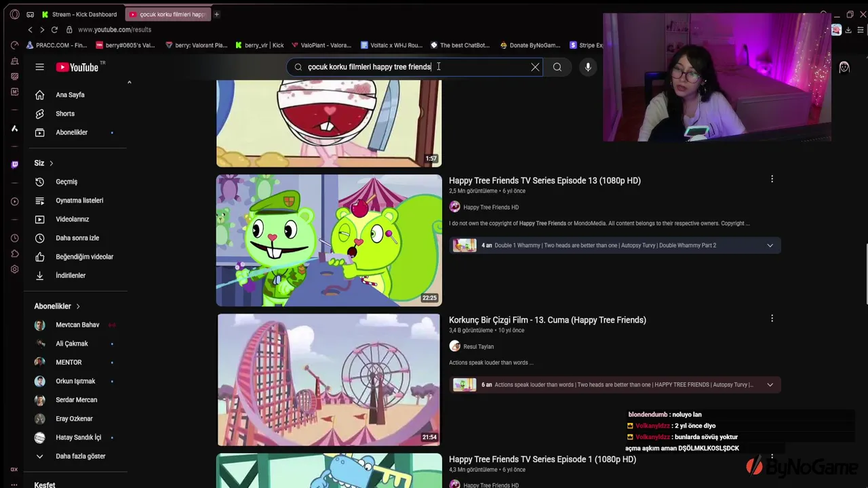Screen dimensions: 868x488
Task: Open the Opera menu logo
Action: click(x=15, y=14)
